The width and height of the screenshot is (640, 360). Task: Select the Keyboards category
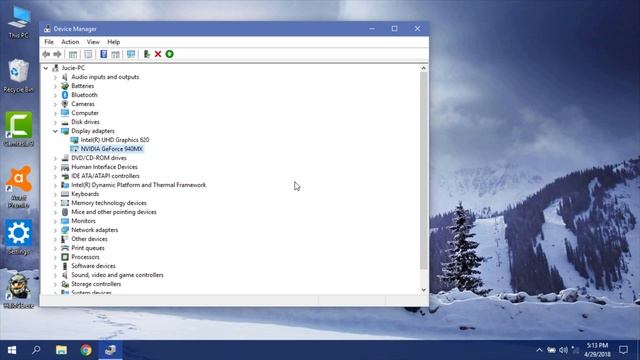point(85,194)
